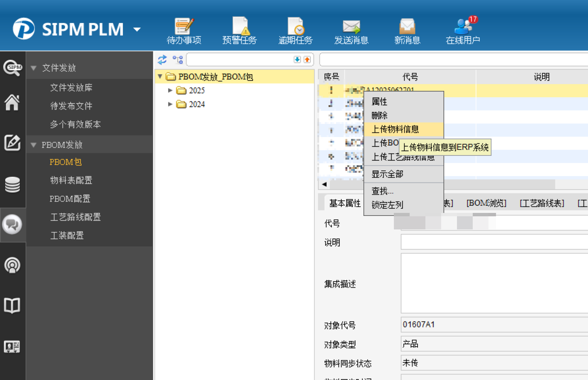Open the SIPM PLM dropdown arrow

tap(137, 29)
